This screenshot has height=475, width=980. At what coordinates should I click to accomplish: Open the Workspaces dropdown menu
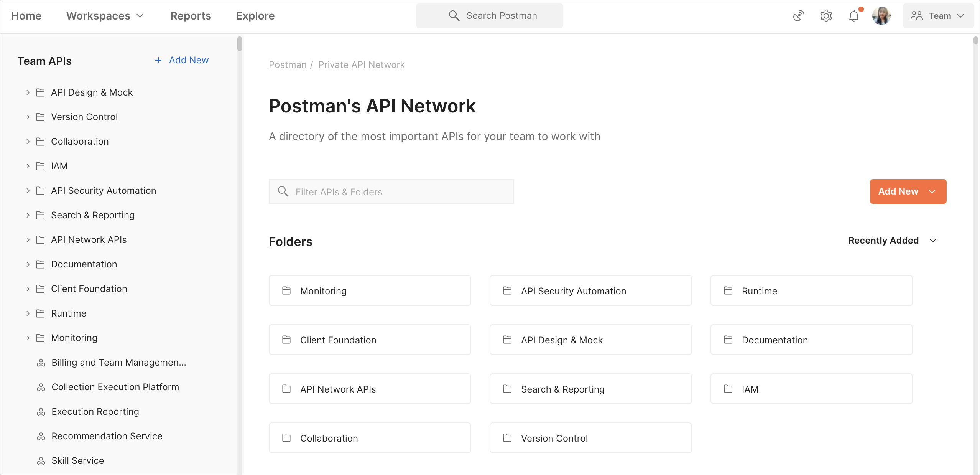point(105,16)
